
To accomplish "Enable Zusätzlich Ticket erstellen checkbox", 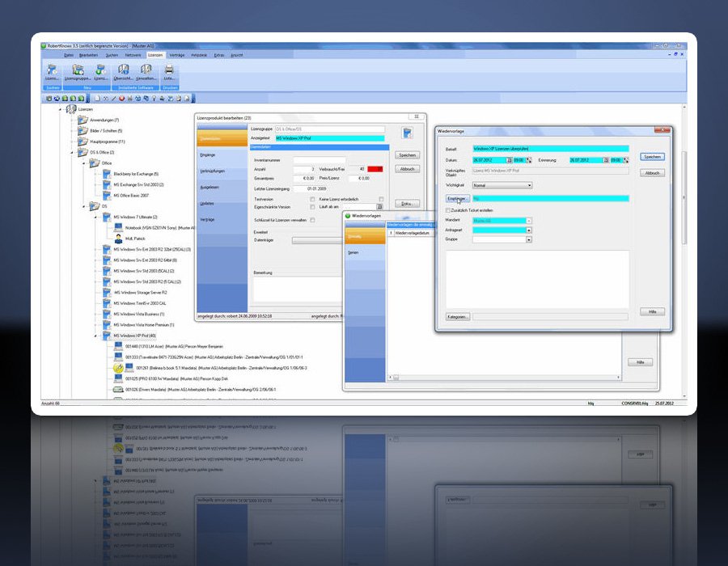I will coord(448,210).
